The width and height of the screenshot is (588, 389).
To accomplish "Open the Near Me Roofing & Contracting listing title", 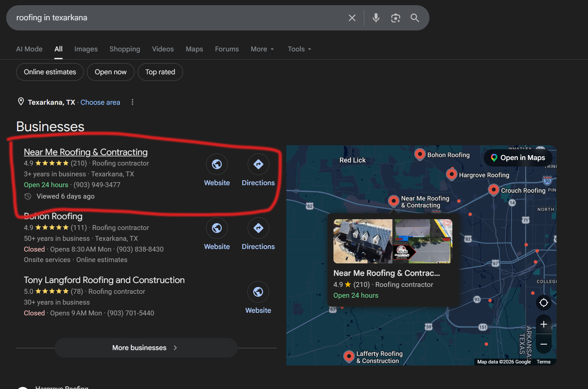I will tap(86, 152).
